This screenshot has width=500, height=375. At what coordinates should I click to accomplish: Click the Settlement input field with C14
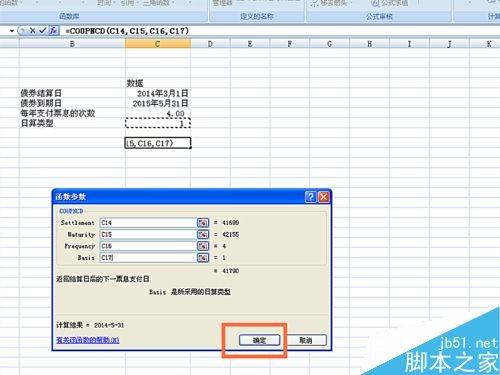tap(148, 223)
